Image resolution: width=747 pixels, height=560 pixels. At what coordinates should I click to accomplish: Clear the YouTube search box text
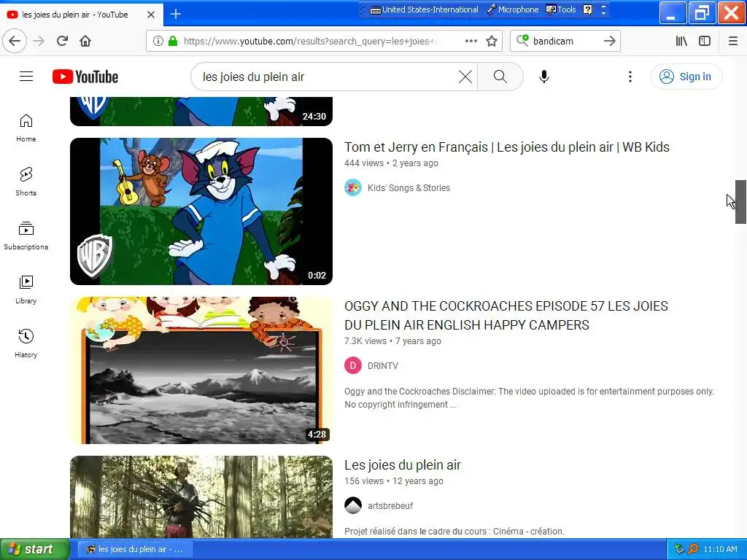click(465, 77)
